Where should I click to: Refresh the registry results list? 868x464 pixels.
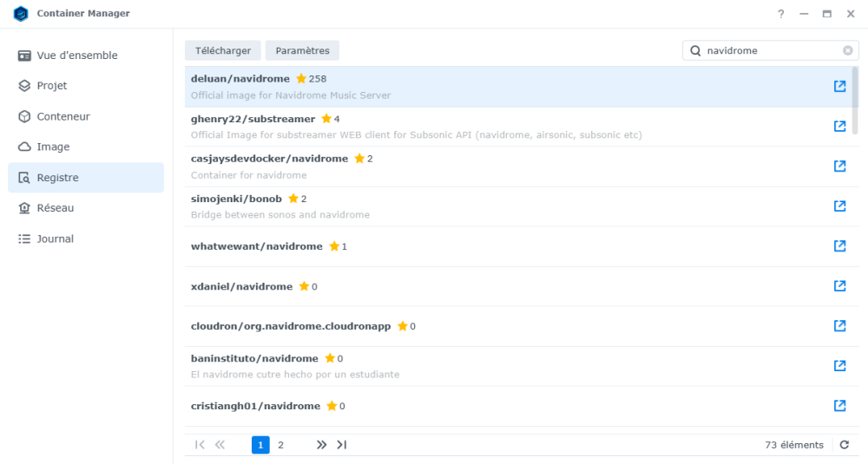click(845, 445)
